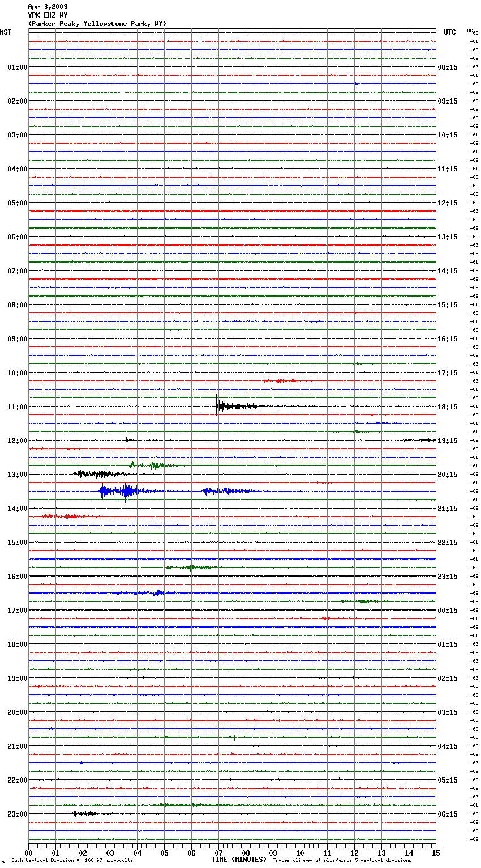Click minute tick label 07 on time axis
Image resolution: width=481 pixels, height=868 pixels.
[x=218, y=853]
